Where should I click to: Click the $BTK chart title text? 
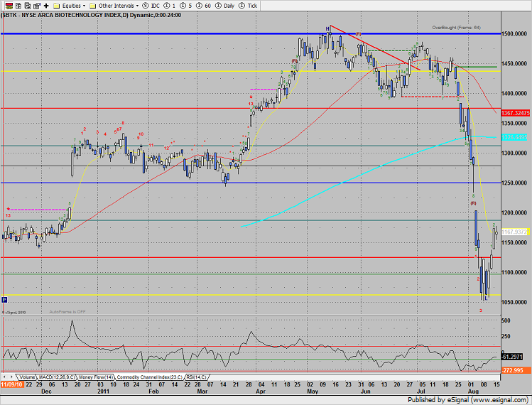click(x=91, y=16)
